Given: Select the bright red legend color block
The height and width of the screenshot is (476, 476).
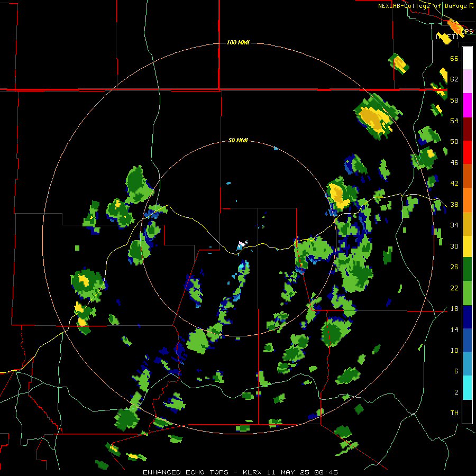Looking at the screenshot, I should coord(467,152).
